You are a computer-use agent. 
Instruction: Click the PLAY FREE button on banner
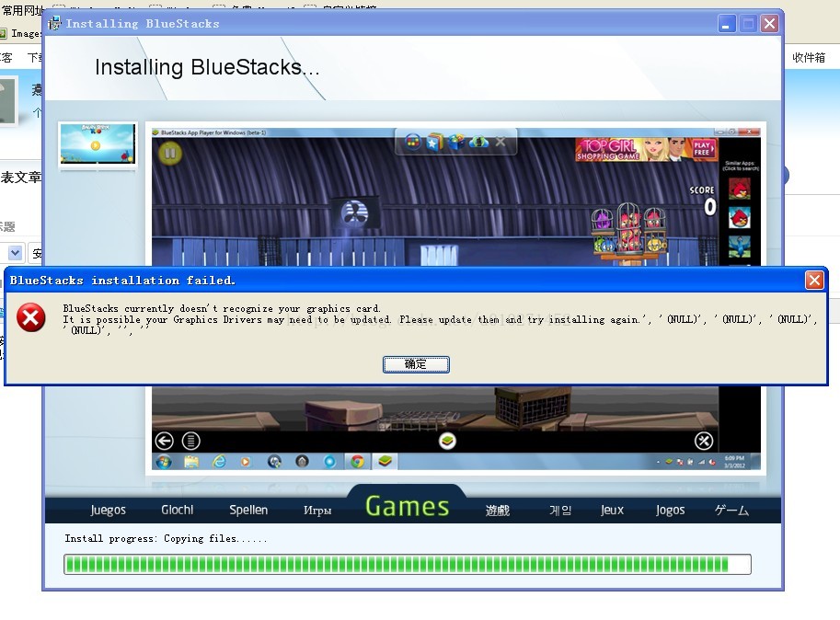[x=703, y=148]
